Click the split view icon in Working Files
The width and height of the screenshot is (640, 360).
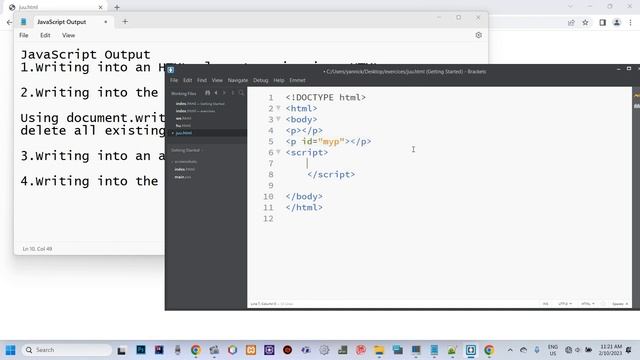(233, 93)
